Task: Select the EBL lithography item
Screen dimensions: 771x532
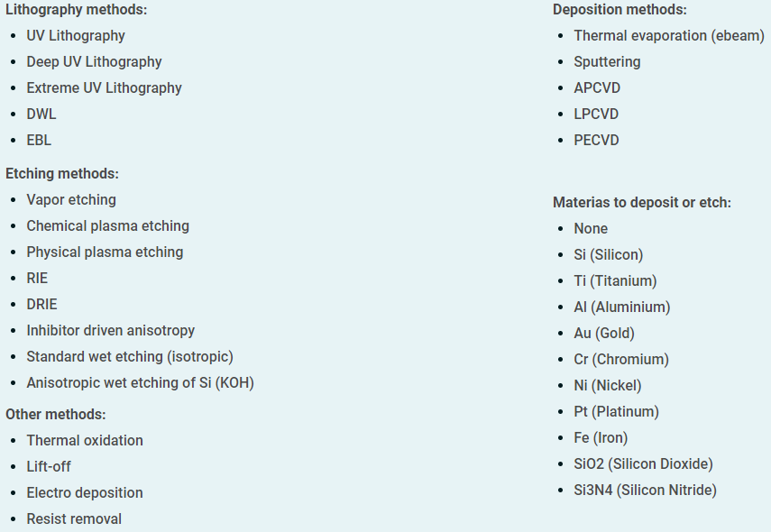Action: 39,140
